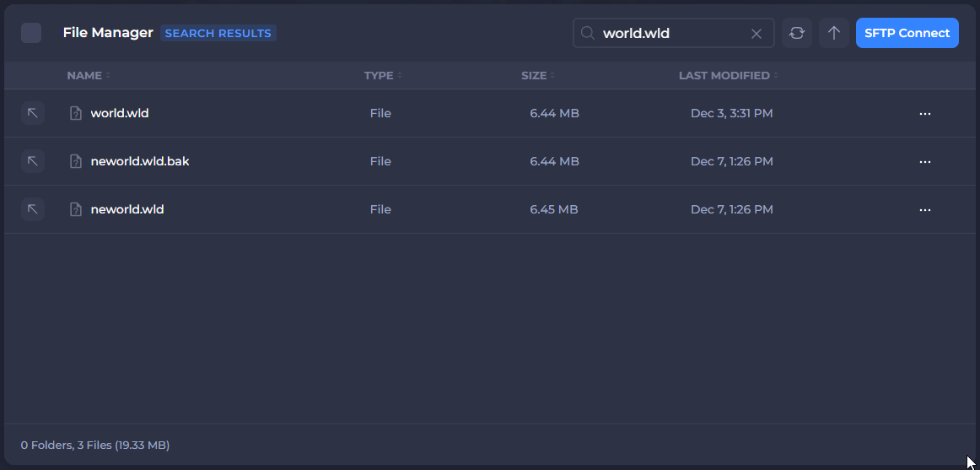Screen dimensions: 980x470
Task: Click the upload arrow icon
Action: [833, 33]
